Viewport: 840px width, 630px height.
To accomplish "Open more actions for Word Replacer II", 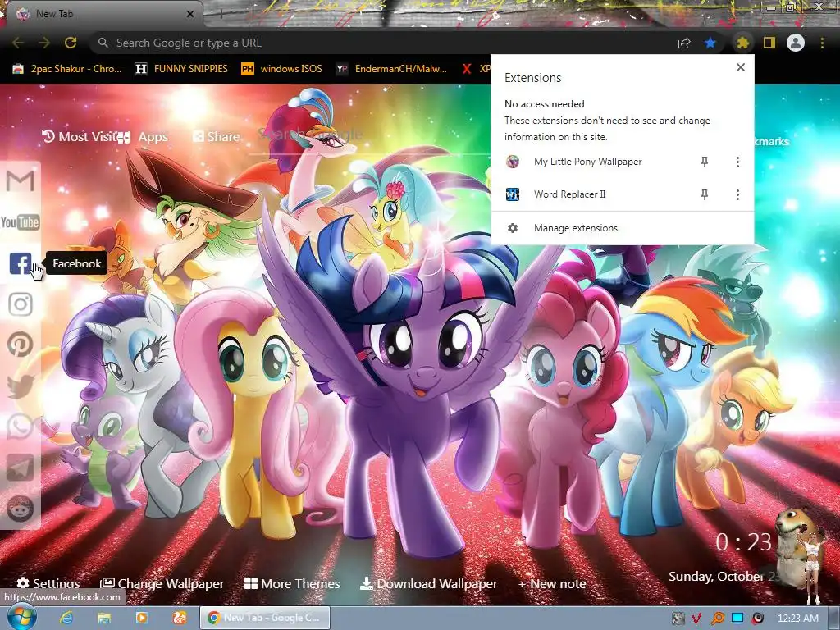I will 737,194.
